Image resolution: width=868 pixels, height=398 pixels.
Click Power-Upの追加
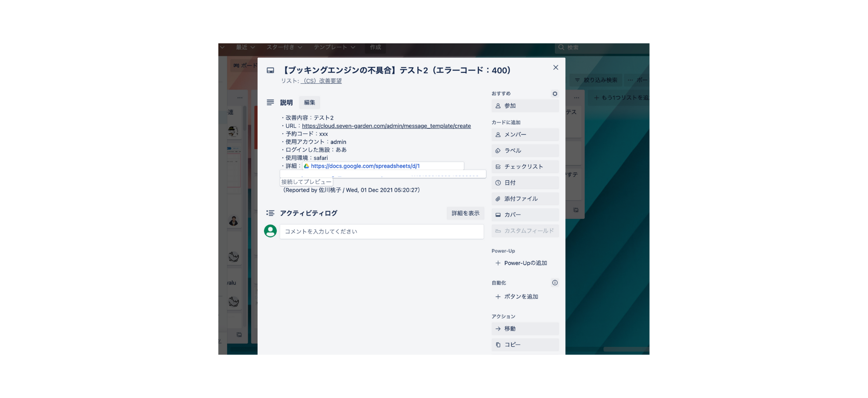[x=525, y=263]
